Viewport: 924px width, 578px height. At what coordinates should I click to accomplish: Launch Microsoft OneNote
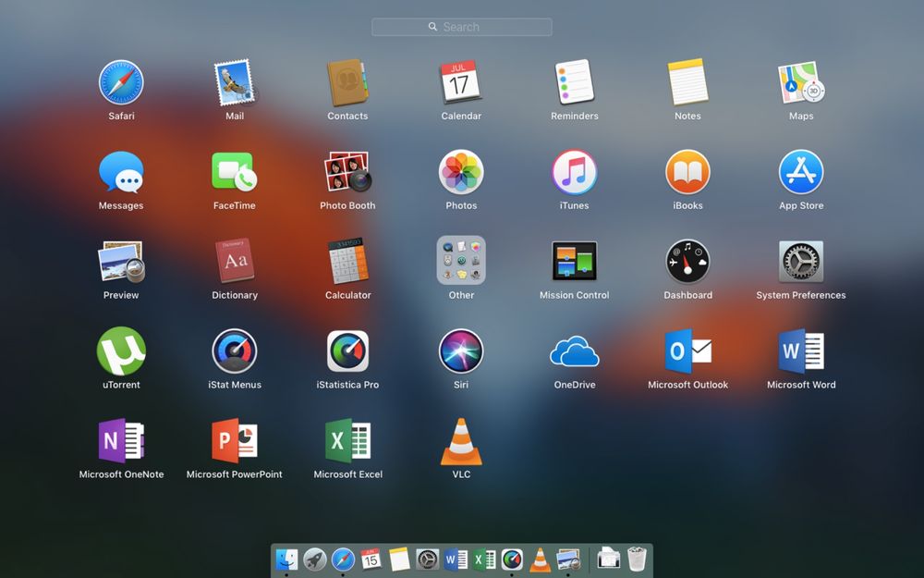121,440
